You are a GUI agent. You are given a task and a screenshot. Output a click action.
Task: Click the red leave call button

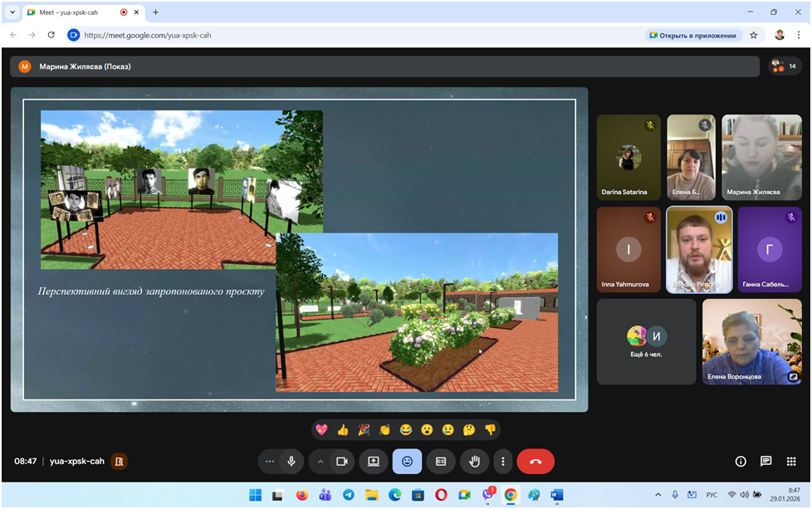coord(535,461)
